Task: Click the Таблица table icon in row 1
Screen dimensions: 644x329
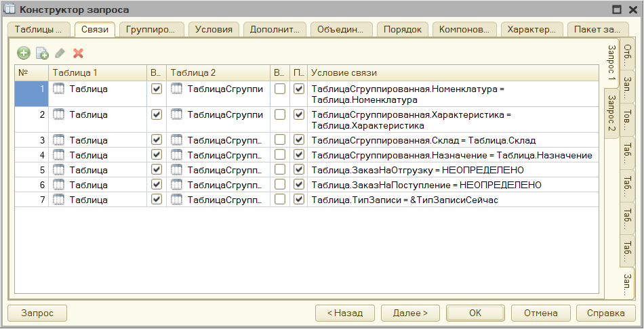Action: (60, 89)
